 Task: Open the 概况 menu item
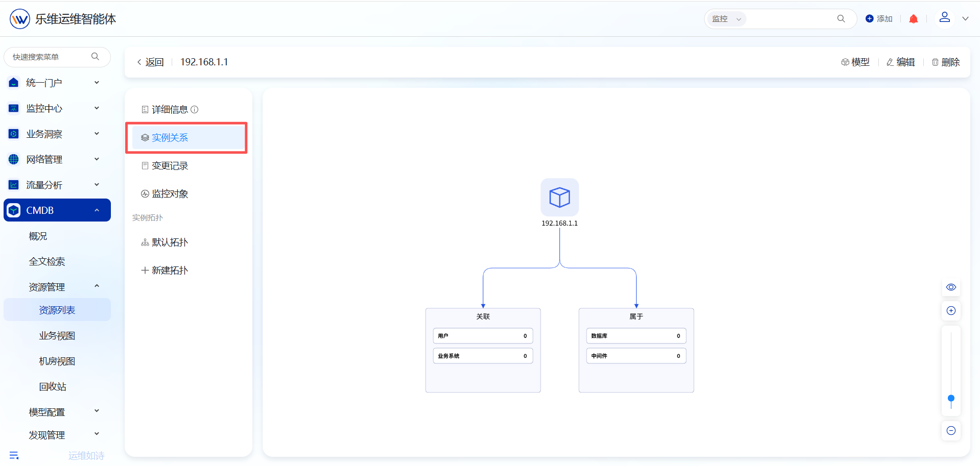pyautogui.click(x=38, y=236)
